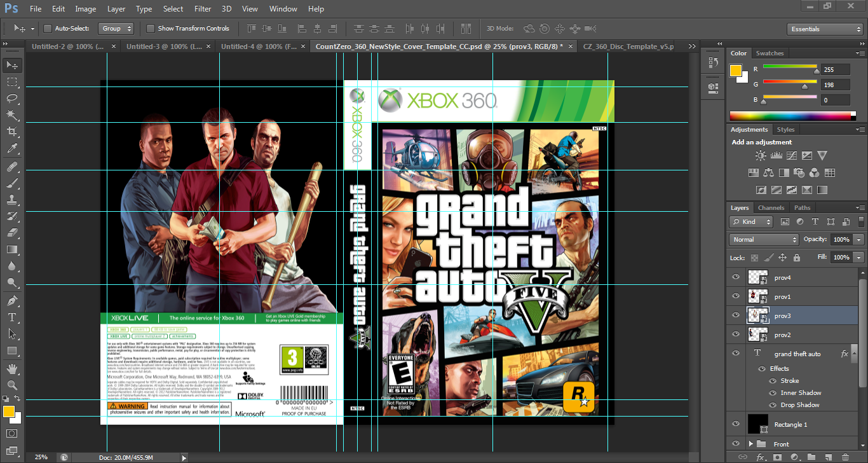Select the Eyedropper tool
868x463 pixels.
pyautogui.click(x=12, y=149)
